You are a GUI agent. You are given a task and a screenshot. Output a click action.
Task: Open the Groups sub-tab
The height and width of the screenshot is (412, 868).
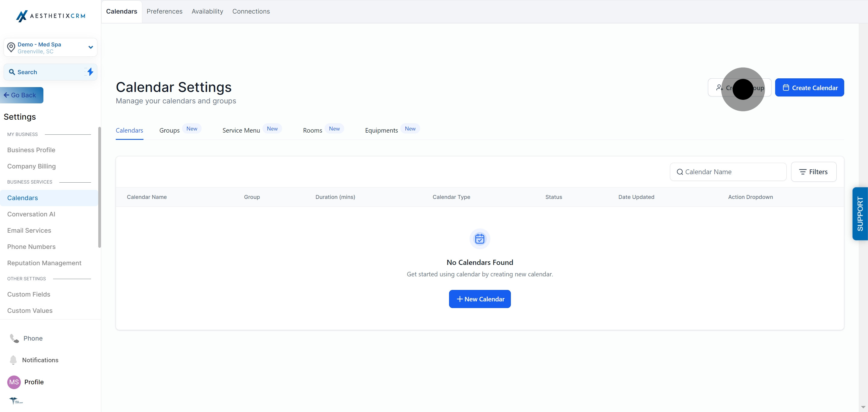(169, 131)
